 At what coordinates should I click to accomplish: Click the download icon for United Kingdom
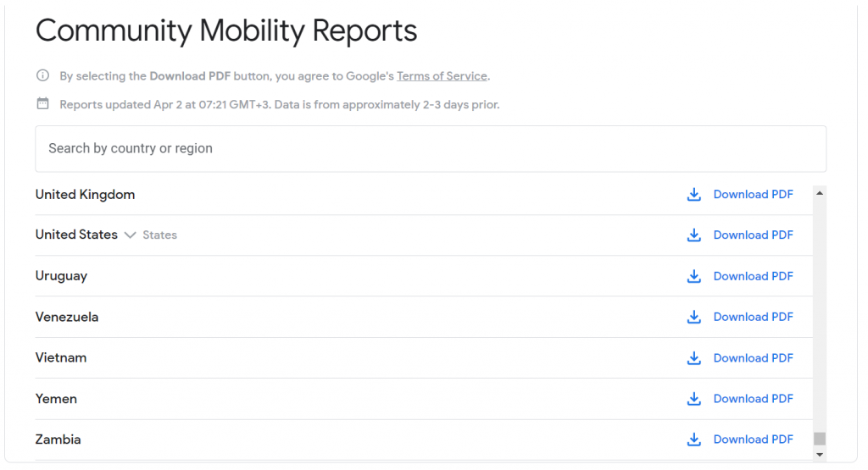click(x=693, y=195)
